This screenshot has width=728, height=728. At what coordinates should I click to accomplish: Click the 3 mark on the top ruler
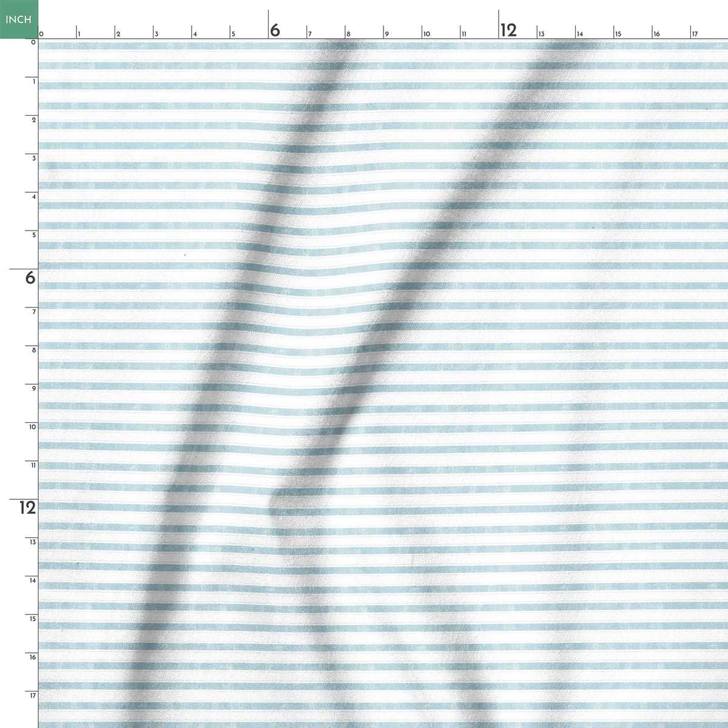pyautogui.click(x=157, y=35)
